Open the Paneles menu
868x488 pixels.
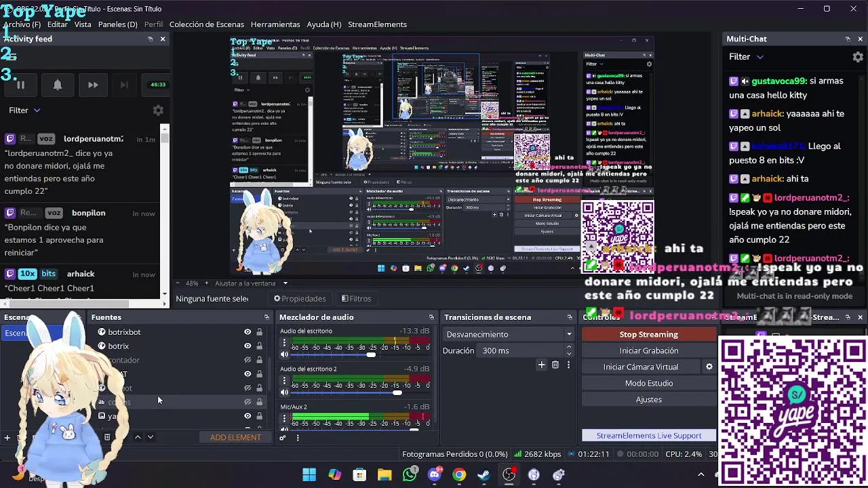(118, 24)
